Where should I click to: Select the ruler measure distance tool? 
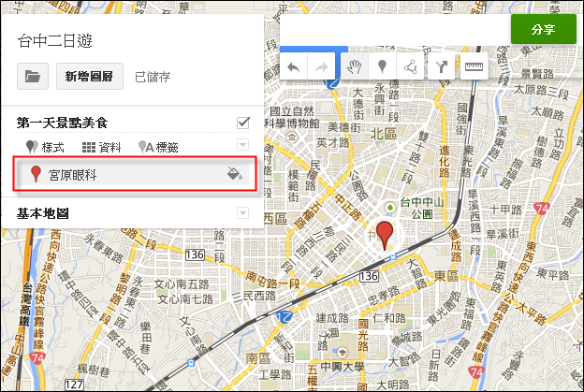point(474,66)
